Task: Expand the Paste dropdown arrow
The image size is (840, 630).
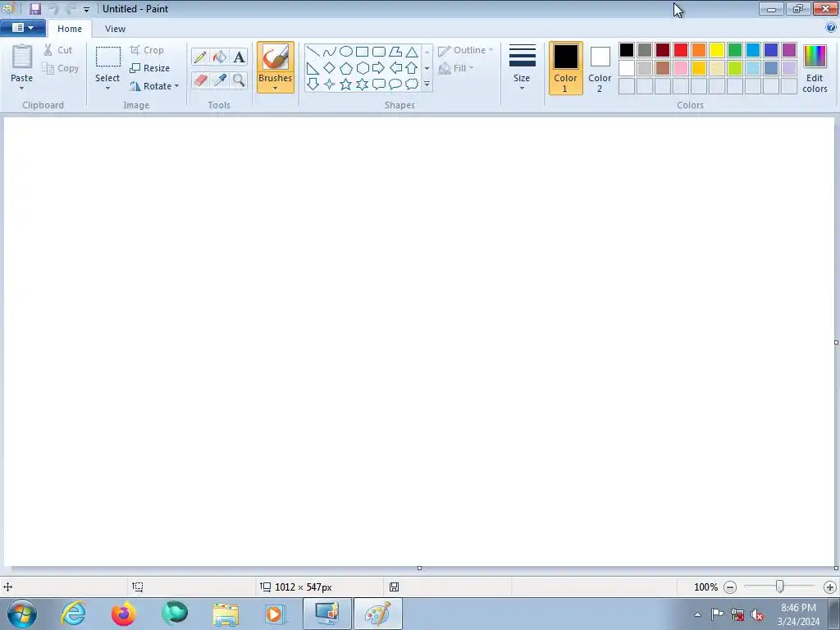Action: pyautogui.click(x=21, y=89)
